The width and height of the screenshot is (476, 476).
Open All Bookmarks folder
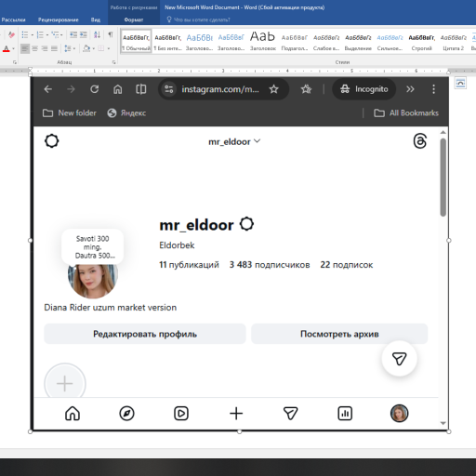(x=406, y=113)
